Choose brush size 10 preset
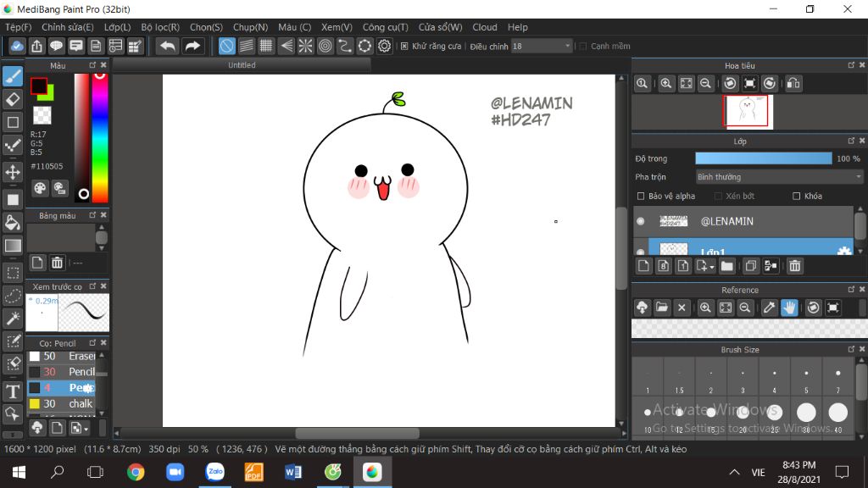Image resolution: width=868 pixels, height=488 pixels. coord(648,416)
